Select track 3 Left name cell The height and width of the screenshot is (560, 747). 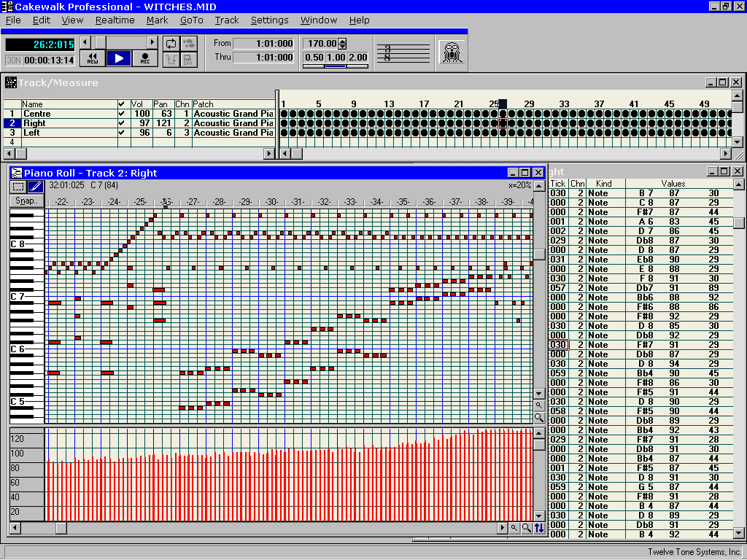(69, 133)
